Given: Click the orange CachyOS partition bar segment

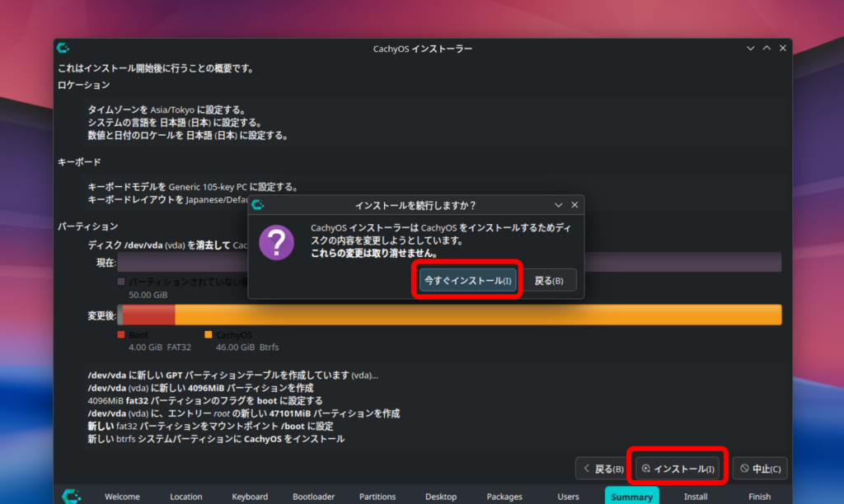Looking at the screenshot, I should [x=478, y=315].
